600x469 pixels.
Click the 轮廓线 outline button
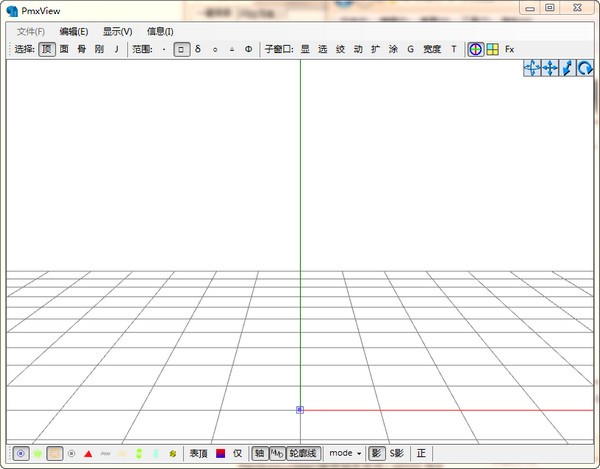tap(302, 454)
